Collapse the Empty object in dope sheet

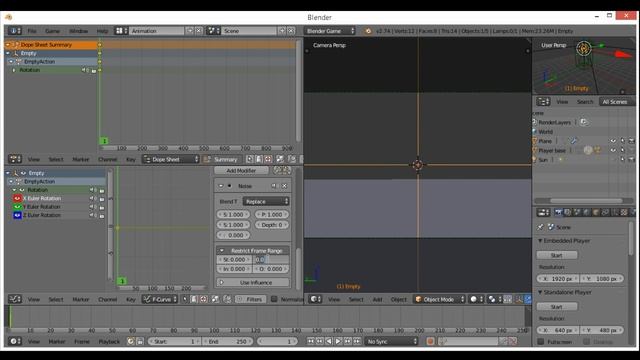pyautogui.click(x=8, y=53)
